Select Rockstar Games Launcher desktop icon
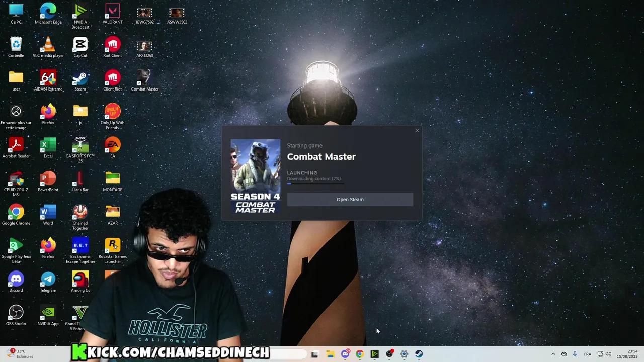The width and height of the screenshot is (644, 362). [113, 251]
